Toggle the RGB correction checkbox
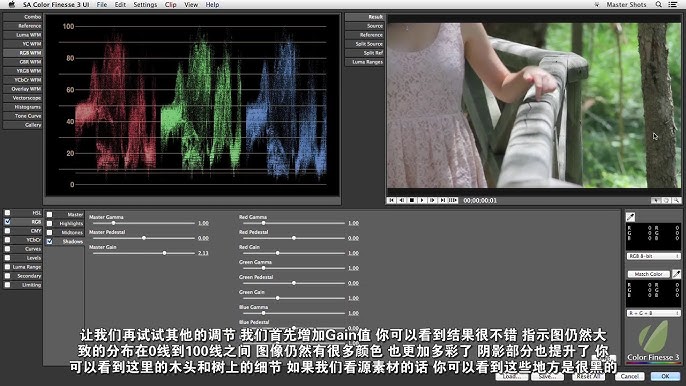686x386 pixels. tap(7, 222)
